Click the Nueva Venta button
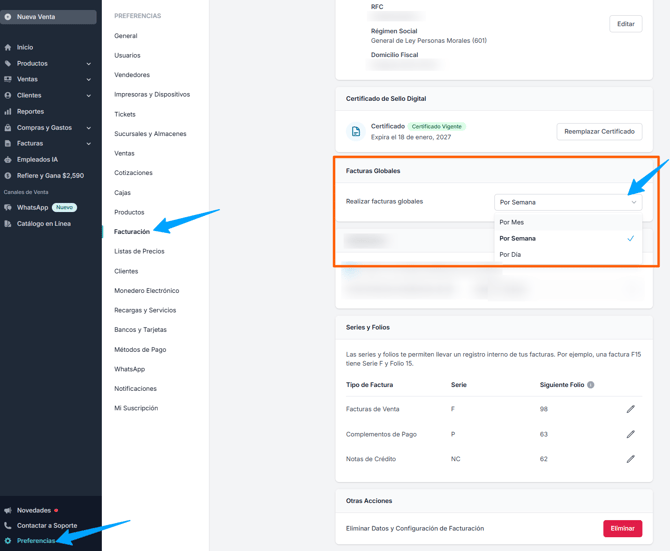Viewport: 670px width, 551px height. pos(48,17)
